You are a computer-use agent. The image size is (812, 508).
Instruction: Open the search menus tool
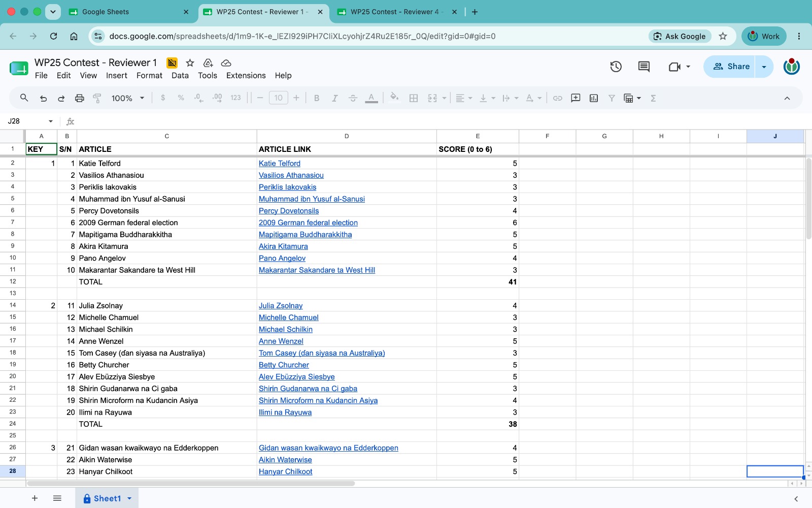pyautogui.click(x=24, y=98)
